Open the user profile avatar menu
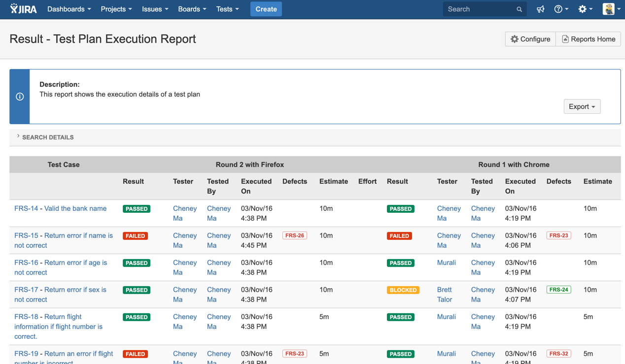The image size is (625, 364). pyautogui.click(x=611, y=9)
